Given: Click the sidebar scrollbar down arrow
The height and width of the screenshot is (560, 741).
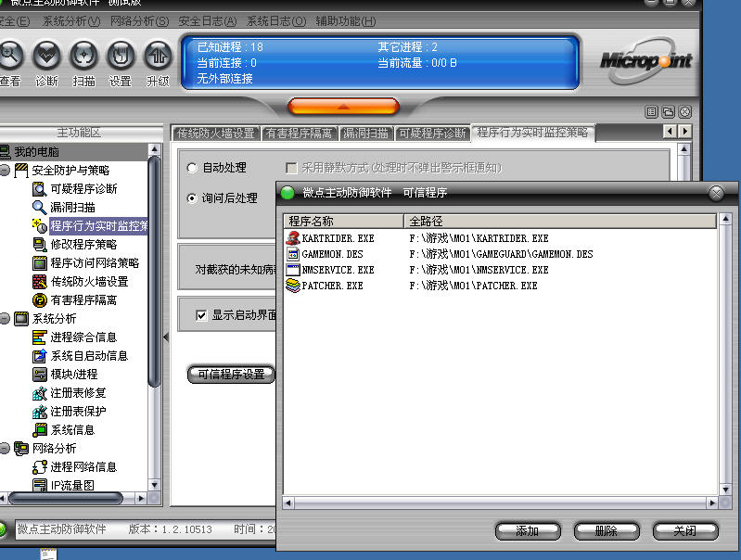Looking at the screenshot, I should 154,485.
